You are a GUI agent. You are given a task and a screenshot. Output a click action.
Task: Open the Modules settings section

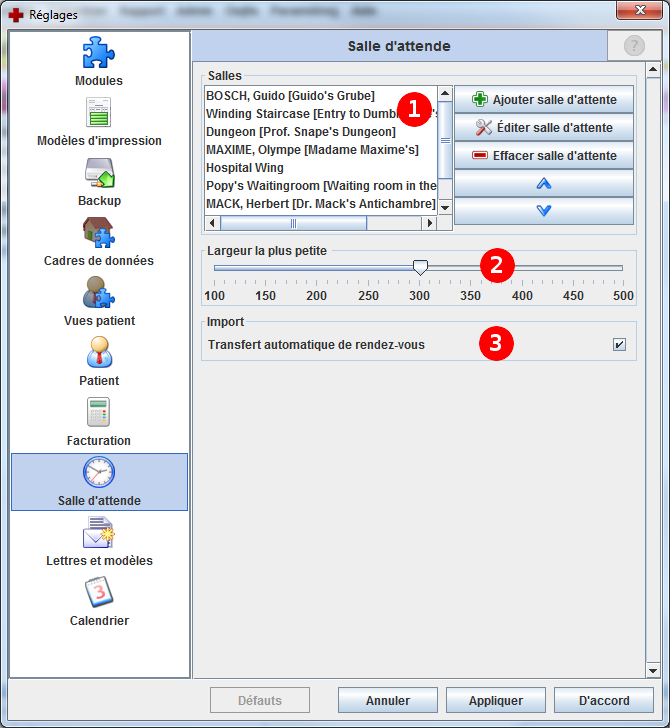point(99,53)
